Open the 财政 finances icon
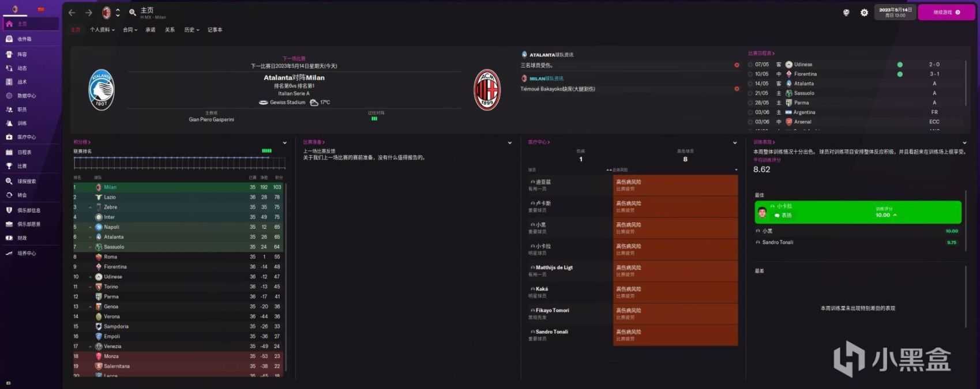Viewport: 980px width, 389px height. click(x=9, y=238)
